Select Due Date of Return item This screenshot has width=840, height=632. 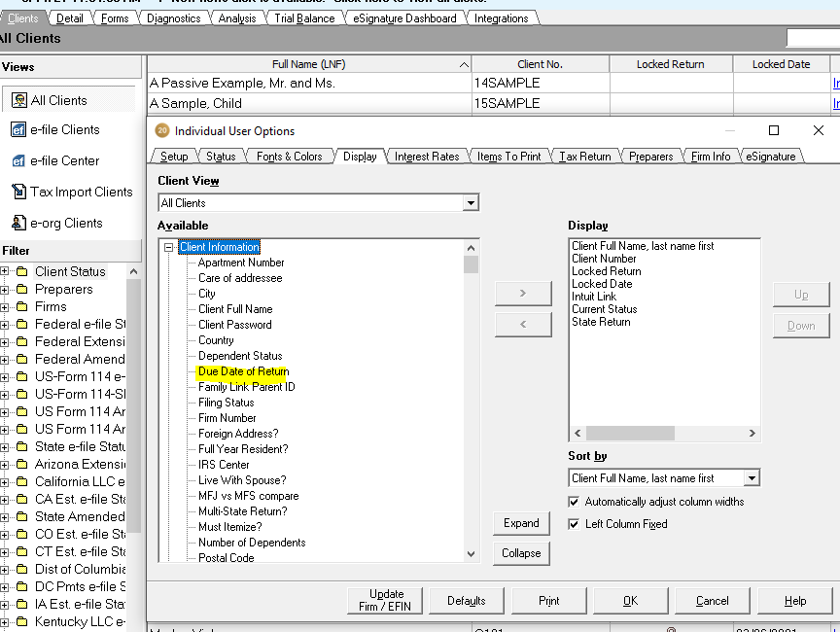tap(243, 371)
